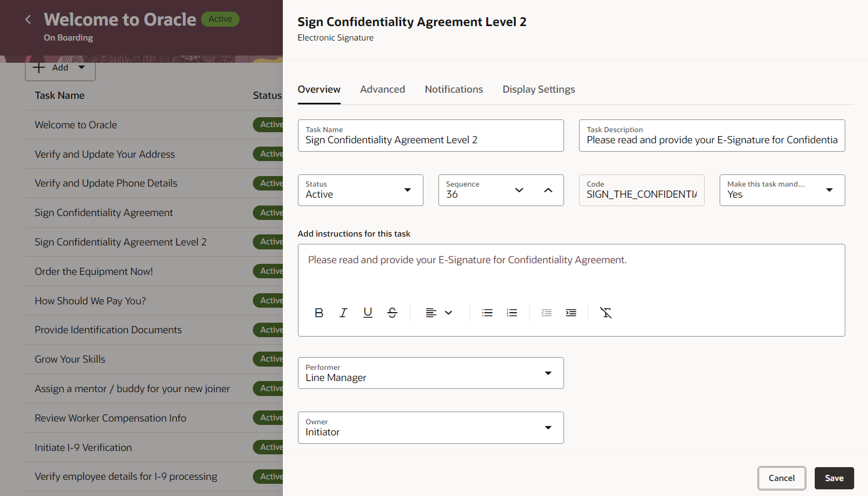
Task: Decrease the Sequence value
Action: click(x=519, y=190)
